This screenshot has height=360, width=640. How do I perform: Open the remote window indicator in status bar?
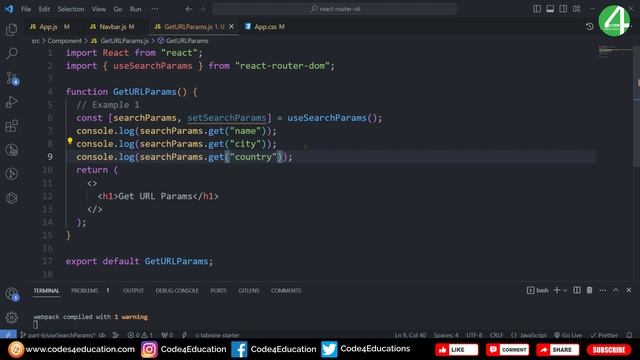[8, 335]
